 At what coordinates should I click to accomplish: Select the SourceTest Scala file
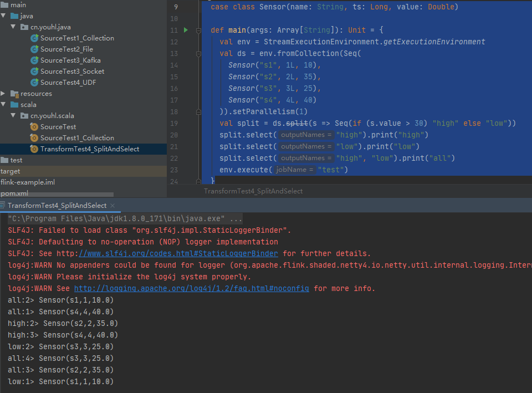(58, 127)
